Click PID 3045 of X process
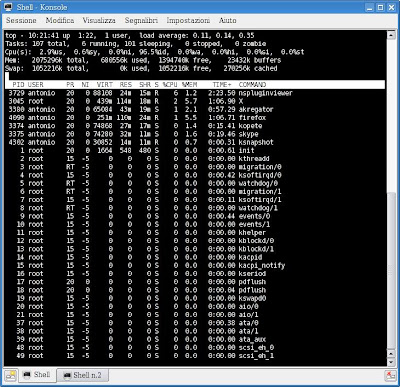This screenshot has width=400, height=387. click(16, 101)
